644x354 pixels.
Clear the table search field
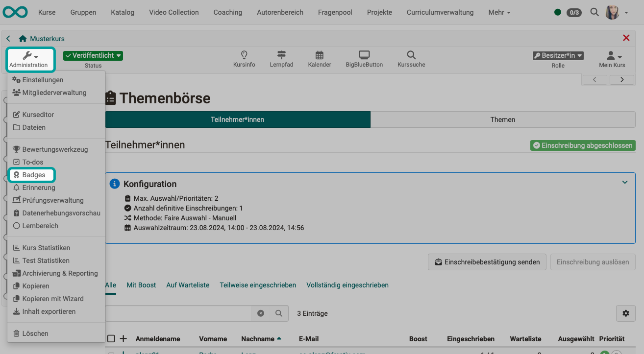(261, 313)
